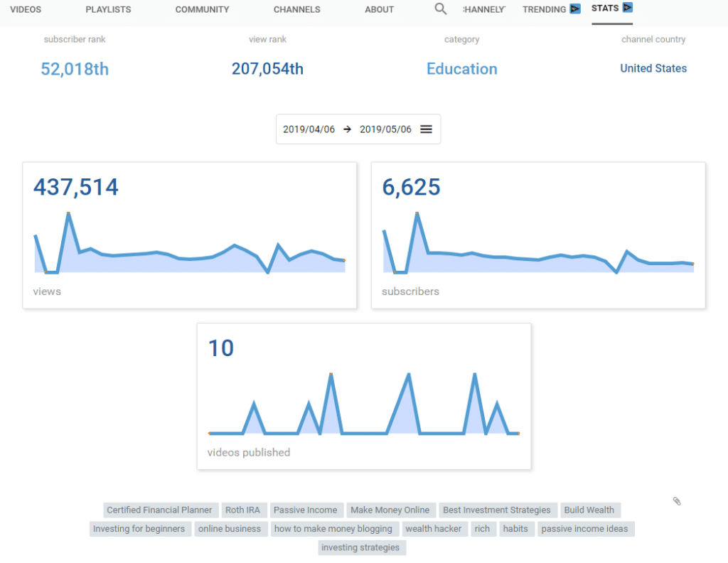Select the Roth IRA tag

(244, 510)
